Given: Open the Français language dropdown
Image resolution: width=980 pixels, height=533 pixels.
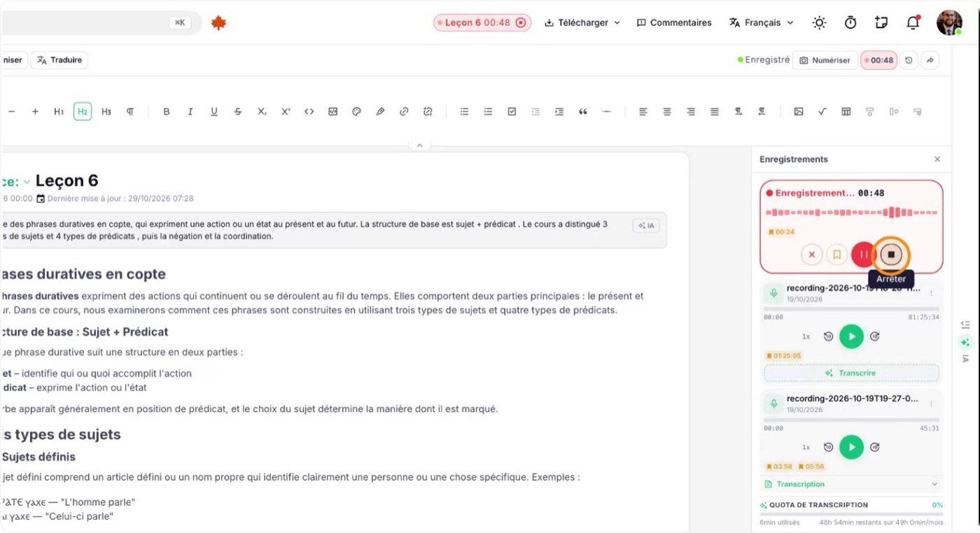Looking at the screenshot, I should pyautogui.click(x=762, y=22).
